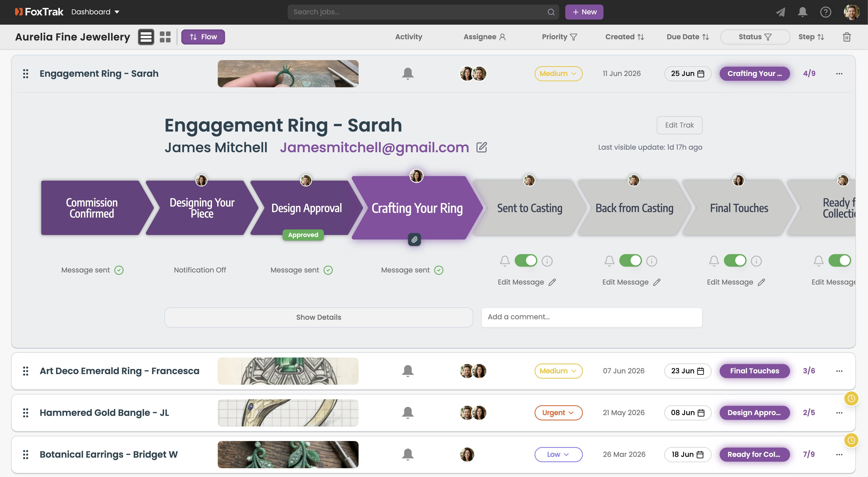Sort by Due Date column
Screen dimensions: 868x477
(688, 37)
